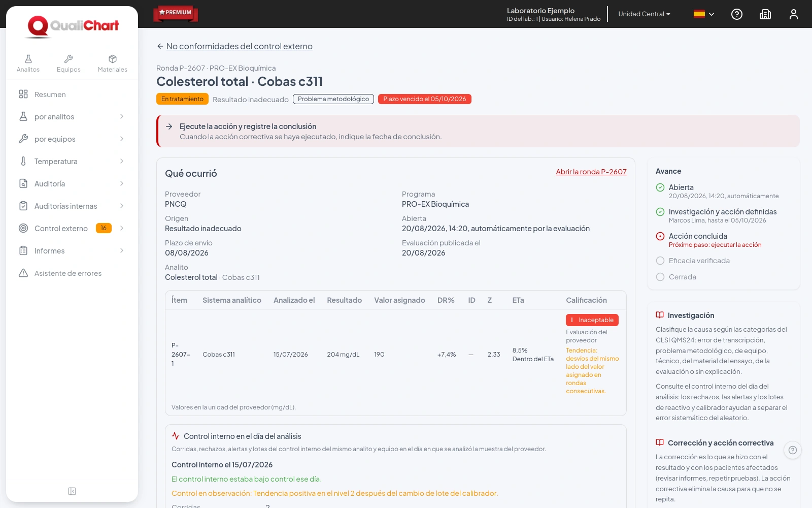Expand the Control externo menu

coord(72,229)
